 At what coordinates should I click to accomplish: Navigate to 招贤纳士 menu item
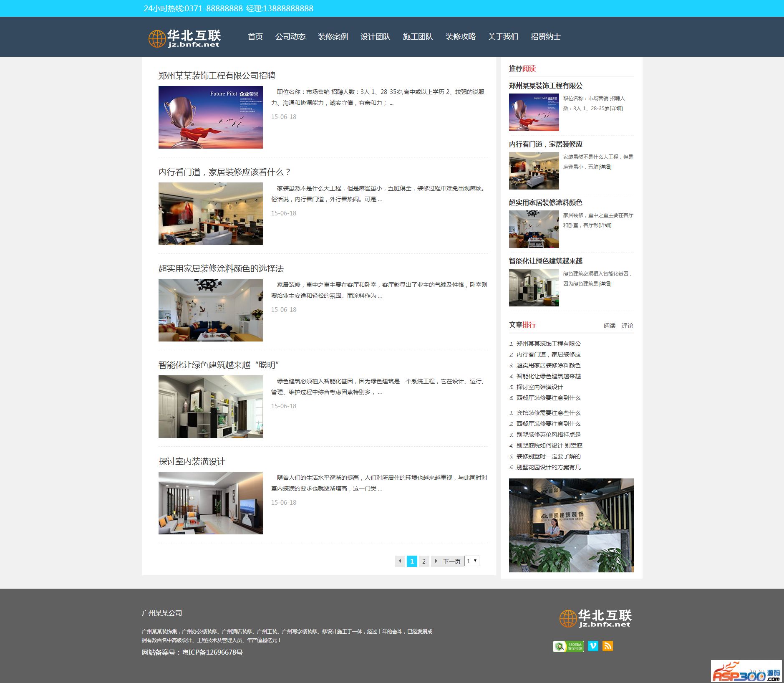tap(545, 37)
